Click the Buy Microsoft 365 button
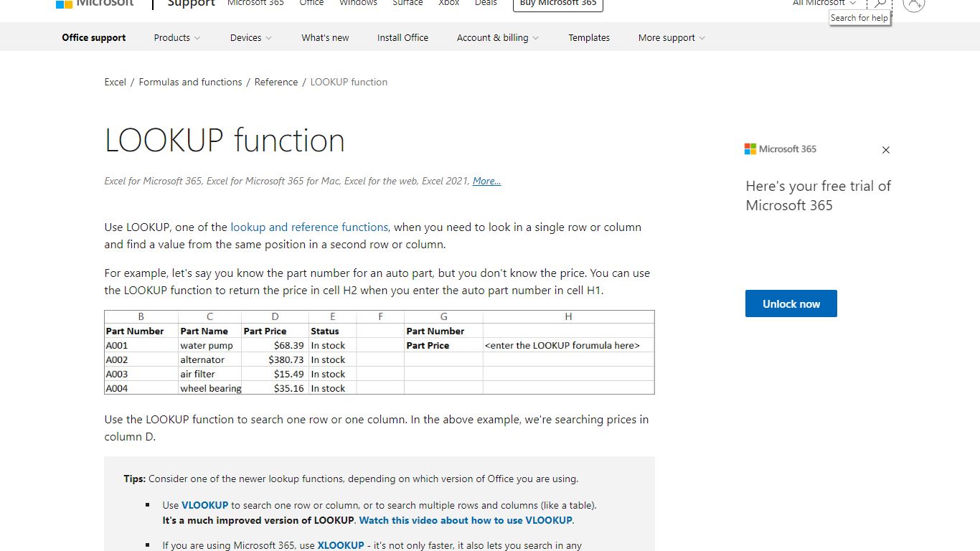Viewport: 980px width, 551px height. (x=558, y=4)
